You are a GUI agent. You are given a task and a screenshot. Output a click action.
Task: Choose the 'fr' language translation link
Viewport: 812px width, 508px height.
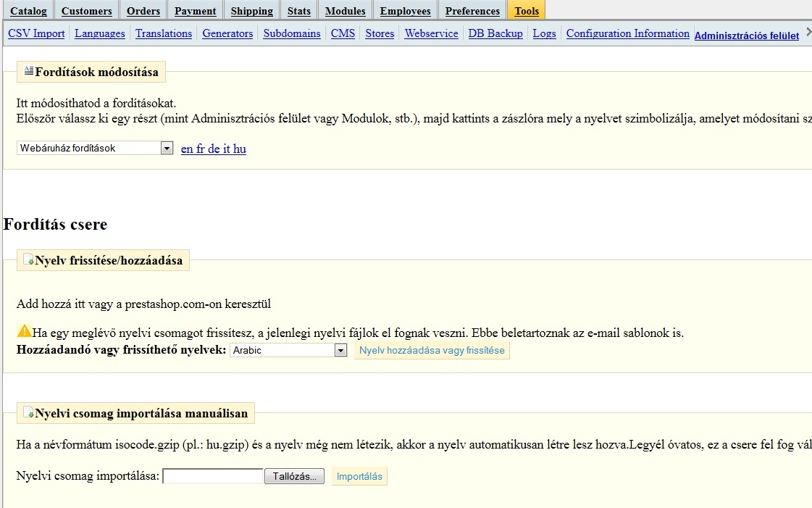(201, 149)
